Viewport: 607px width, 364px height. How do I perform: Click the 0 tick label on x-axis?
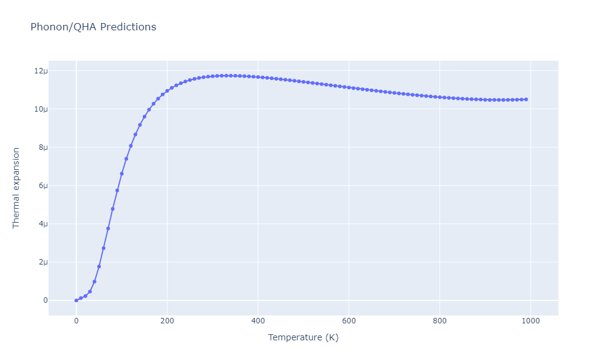pyautogui.click(x=76, y=321)
